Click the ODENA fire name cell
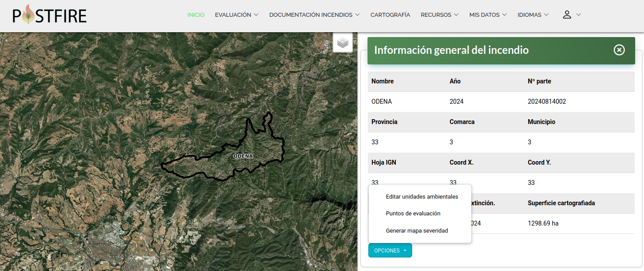The width and height of the screenshot is (644, 271). click(x=381, y=102)
